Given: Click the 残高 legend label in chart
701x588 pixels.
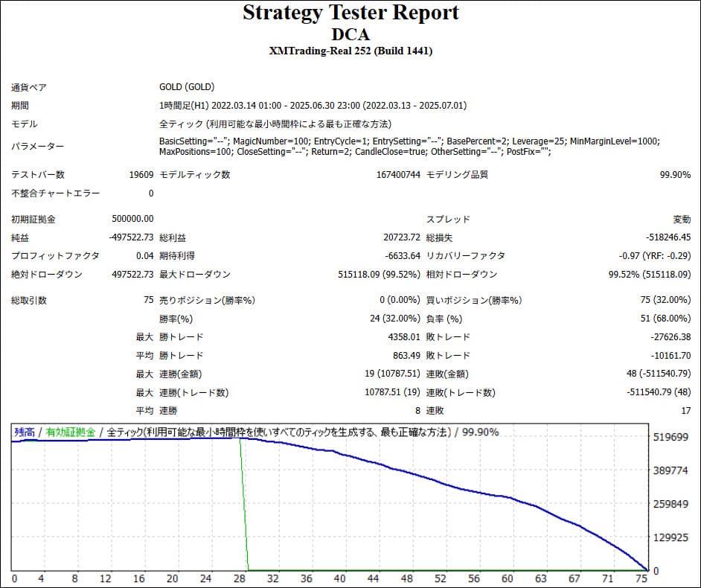Looking at the screenshot, I should (x=25, y=432).
